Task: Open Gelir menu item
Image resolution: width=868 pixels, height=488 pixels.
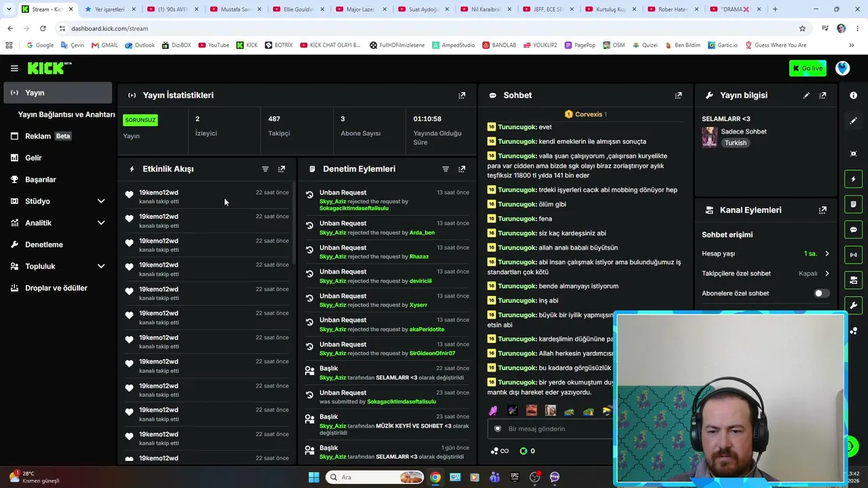Action: click(x=58, y=158)
